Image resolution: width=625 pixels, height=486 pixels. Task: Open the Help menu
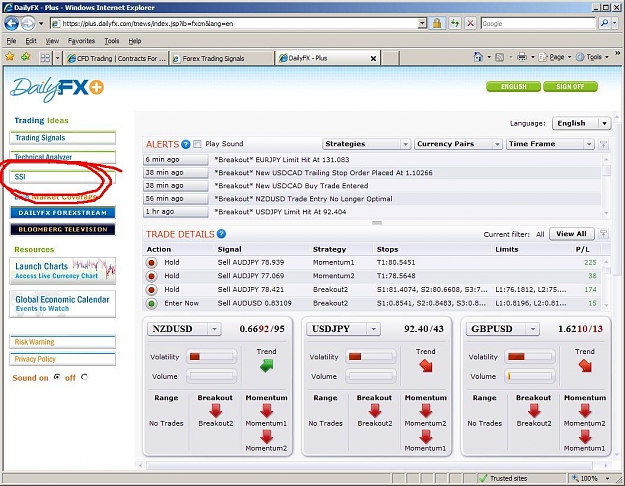[135, 41]
